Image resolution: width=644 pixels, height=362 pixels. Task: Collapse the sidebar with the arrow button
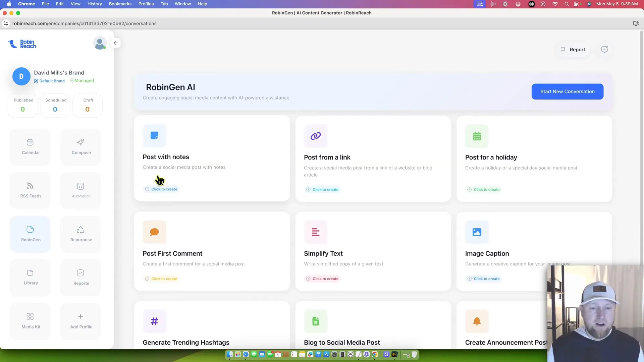[x=116, y=43]
